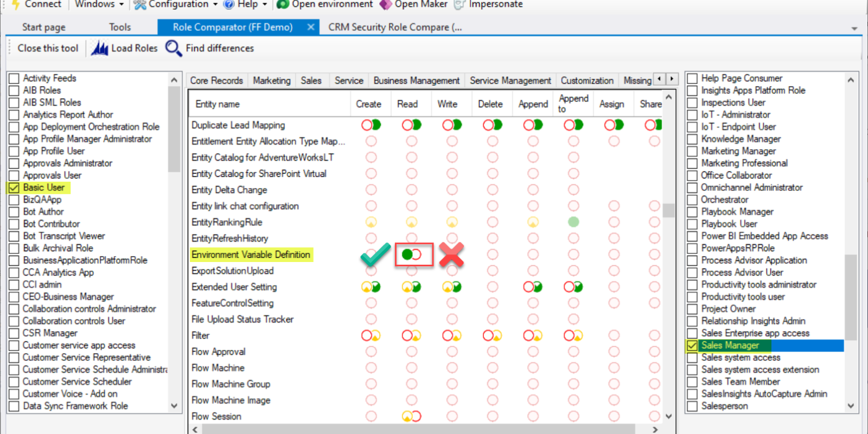Click the Close this tool button

pyautogui.click(x=48, y=48)
